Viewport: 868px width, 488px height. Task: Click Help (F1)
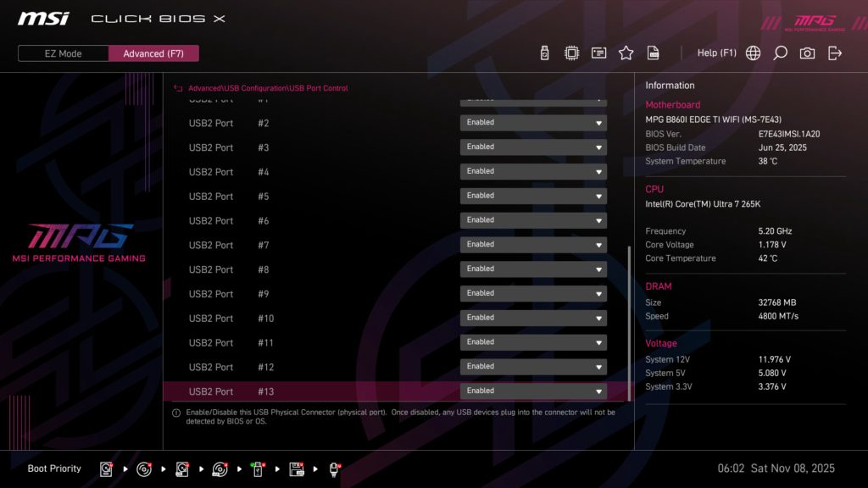tap(716, 52)
